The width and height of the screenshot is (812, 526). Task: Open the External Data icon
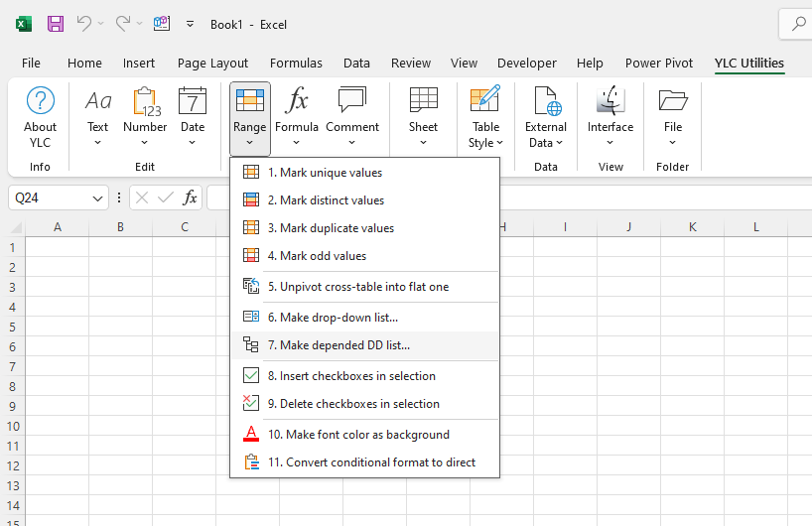pos(546,101)
